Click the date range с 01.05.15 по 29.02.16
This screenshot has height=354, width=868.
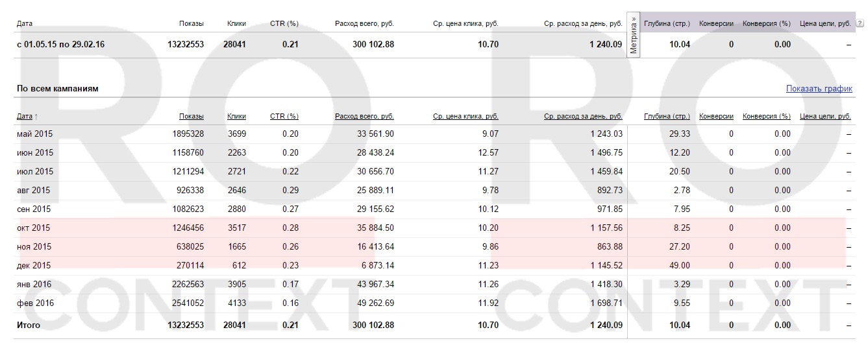[61, 45]
